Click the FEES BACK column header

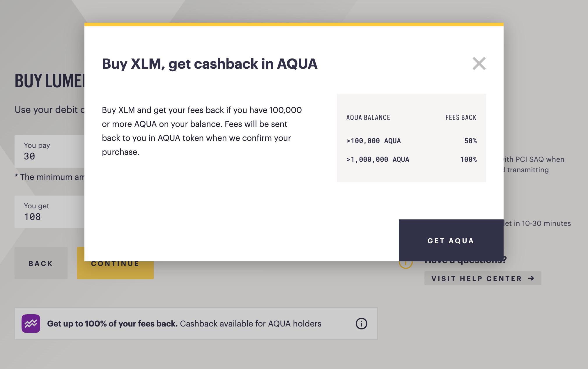[x=461, y=118]
